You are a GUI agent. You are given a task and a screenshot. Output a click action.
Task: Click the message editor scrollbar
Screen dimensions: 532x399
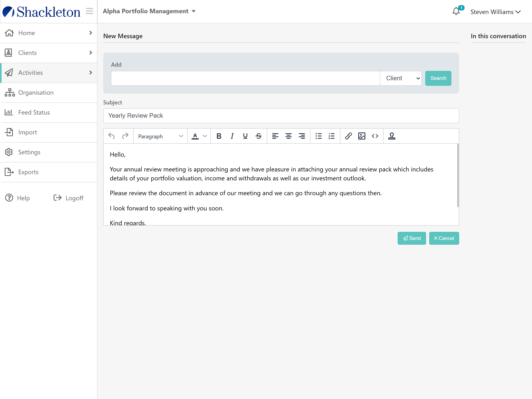[x=458, y=175]
